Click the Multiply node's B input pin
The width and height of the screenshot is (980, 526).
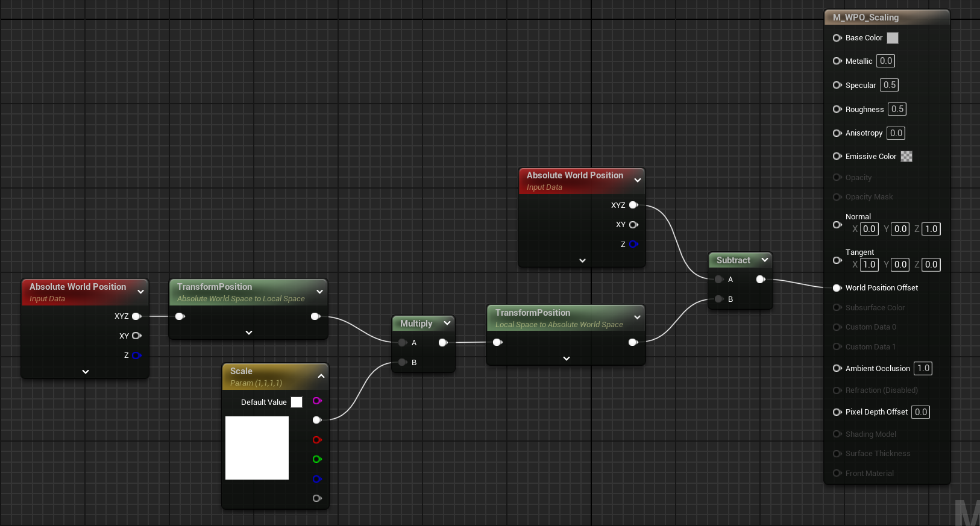(x=403, y=362)
